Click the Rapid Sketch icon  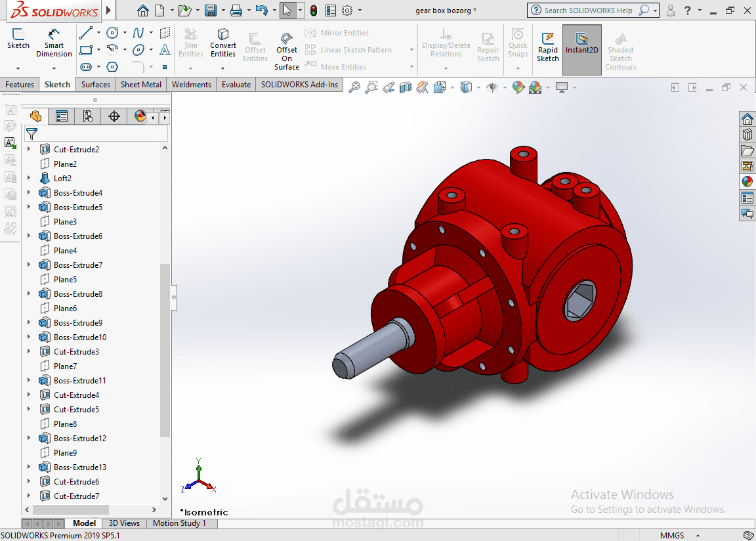coord(548,47)
